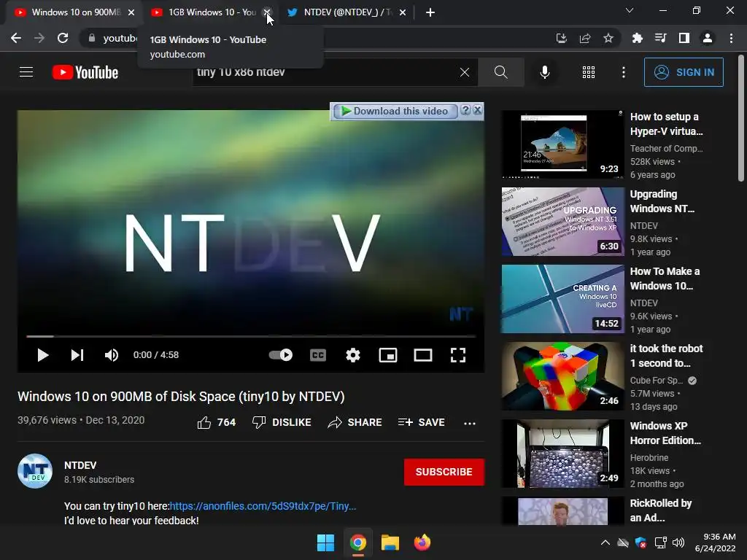Open a new browser tab
This screenshot has height=560, width=747.
[x=430, y=12]
